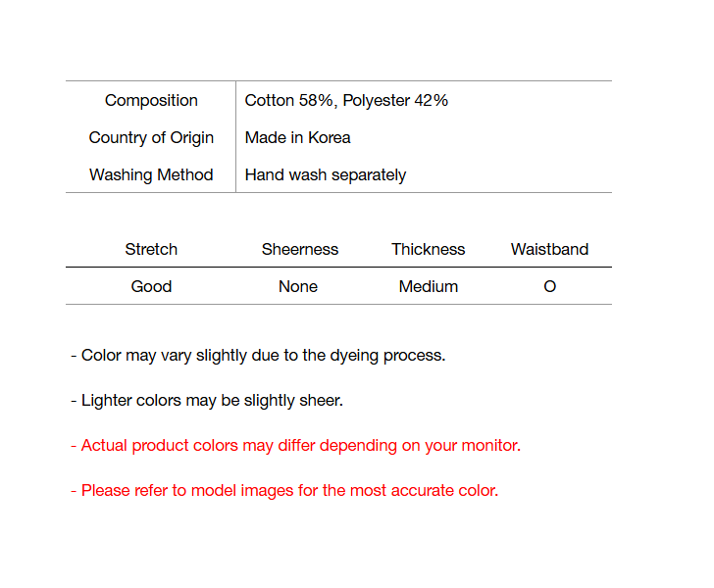Click the red monitor color warning
The image size is (714, 588).
tap(295, 445)
